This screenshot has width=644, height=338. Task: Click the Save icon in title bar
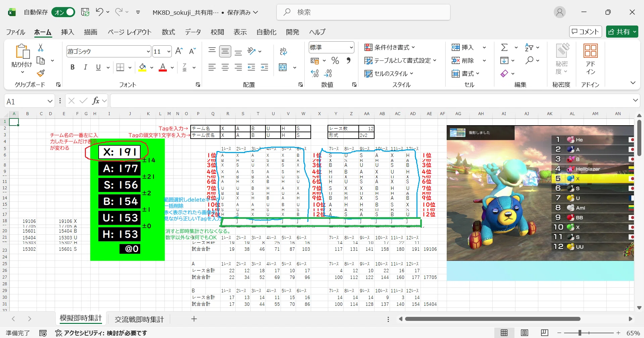point(85,12)
